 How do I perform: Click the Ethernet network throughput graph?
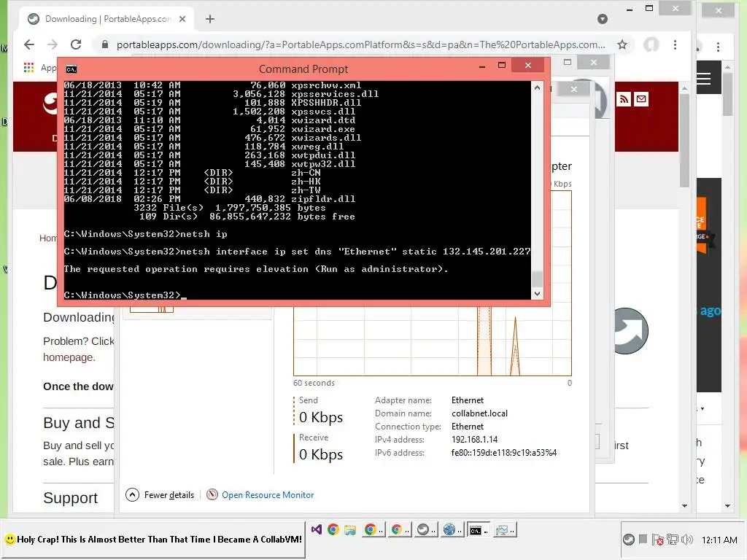click(x=433, y=341)
